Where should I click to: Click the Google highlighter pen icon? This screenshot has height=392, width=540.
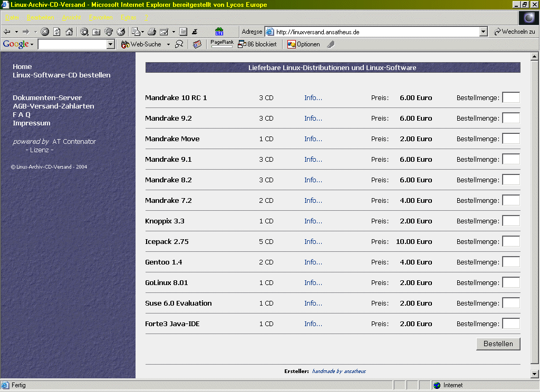pos(331,44)
